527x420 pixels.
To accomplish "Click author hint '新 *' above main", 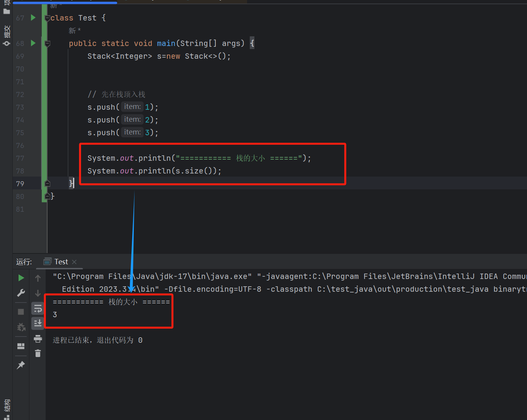I will (x=75, y=31).
